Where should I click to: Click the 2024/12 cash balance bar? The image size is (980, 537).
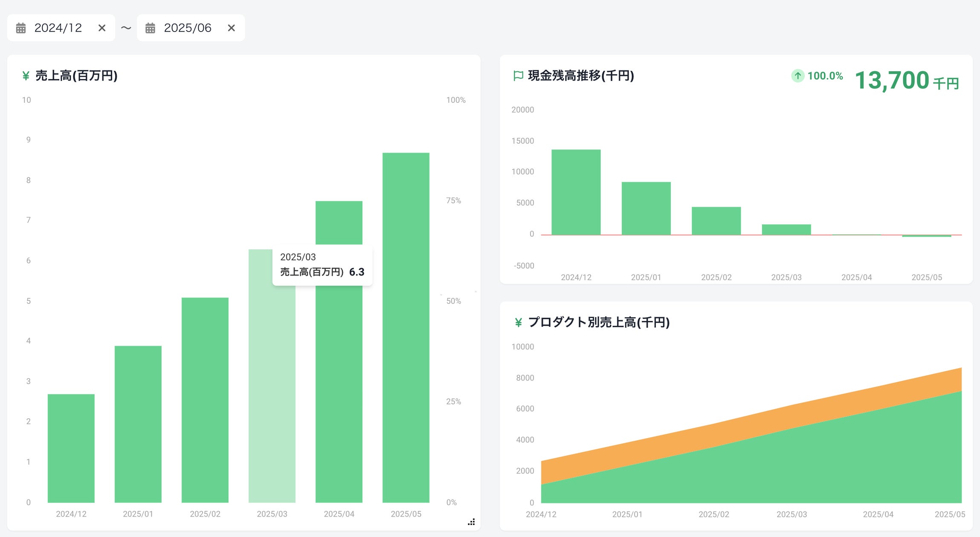576,192
